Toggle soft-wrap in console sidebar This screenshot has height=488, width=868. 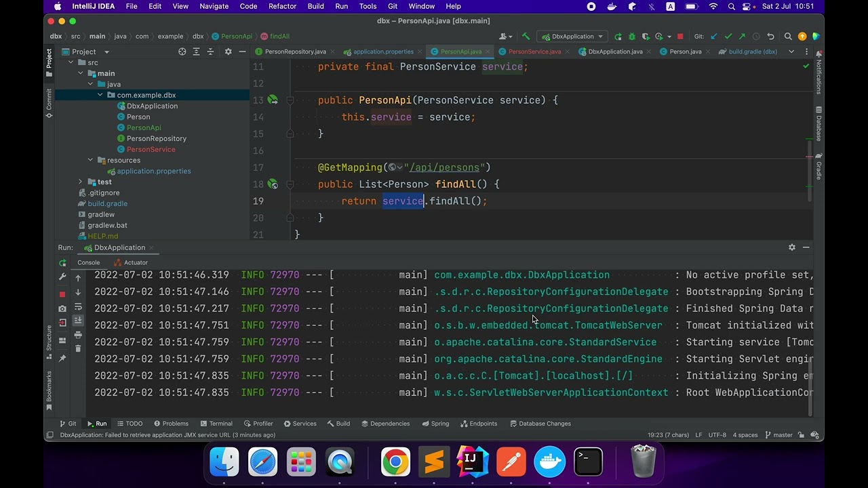tap(78, 307)
